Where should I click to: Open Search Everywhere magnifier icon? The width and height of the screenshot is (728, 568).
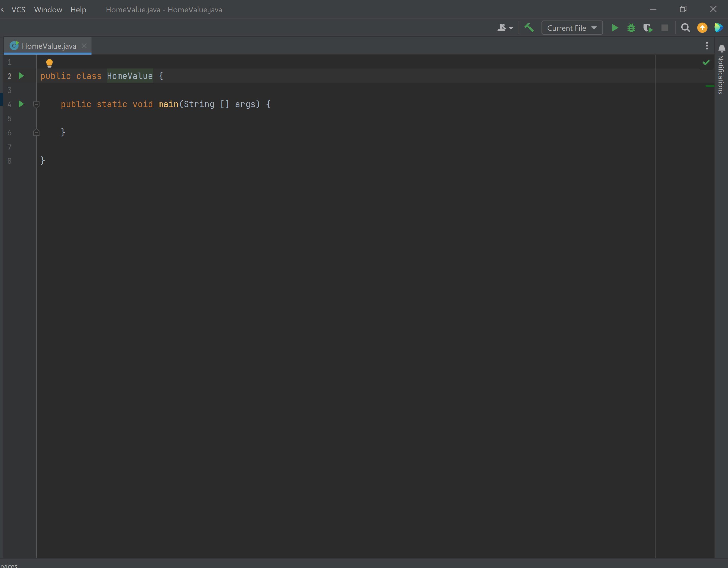[x=685, y=28]
